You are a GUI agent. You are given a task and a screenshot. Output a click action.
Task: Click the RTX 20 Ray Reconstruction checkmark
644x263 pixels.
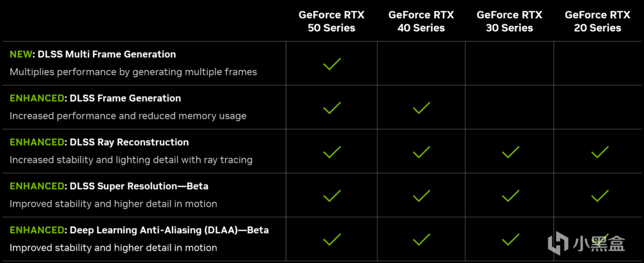599,152
